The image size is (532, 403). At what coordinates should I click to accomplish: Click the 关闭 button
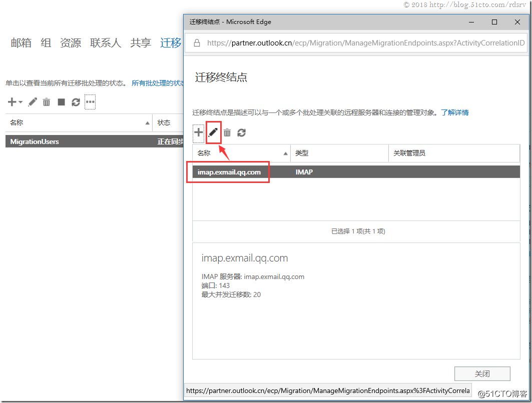click(482, 373)
